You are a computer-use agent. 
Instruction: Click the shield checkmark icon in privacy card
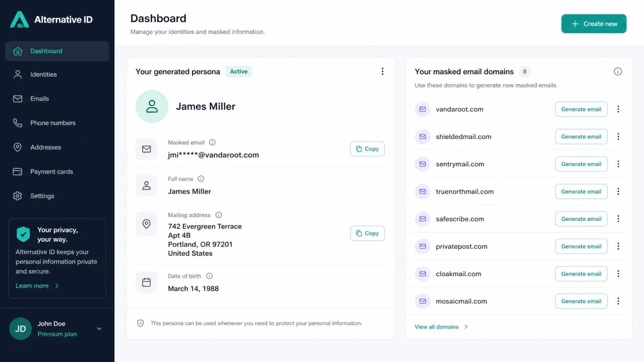(x=23, y=234)
